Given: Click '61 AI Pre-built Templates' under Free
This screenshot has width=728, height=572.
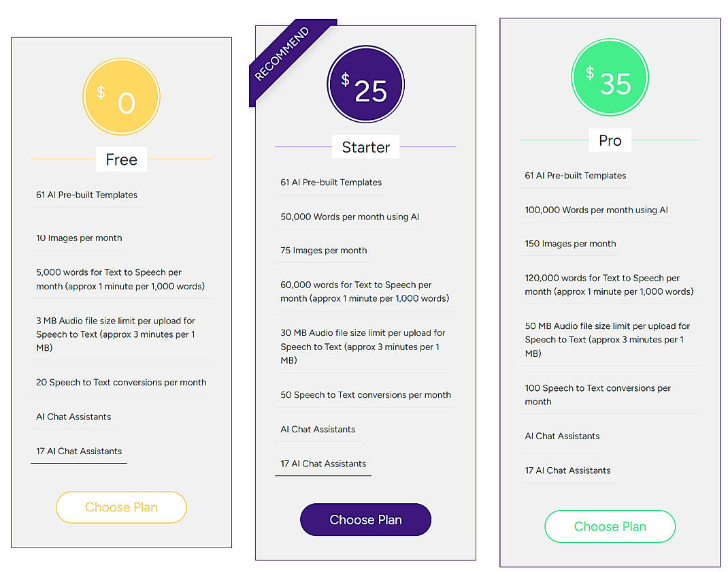Looking at the screenshot, I should 87,195.
